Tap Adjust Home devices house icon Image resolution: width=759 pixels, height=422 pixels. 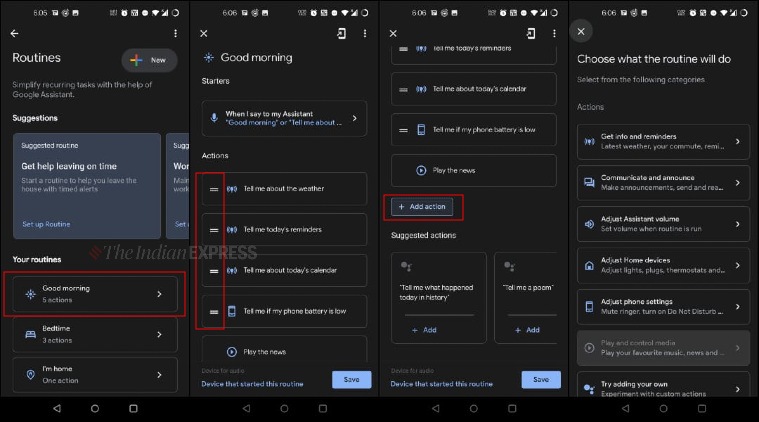click(x=589, y=265)
